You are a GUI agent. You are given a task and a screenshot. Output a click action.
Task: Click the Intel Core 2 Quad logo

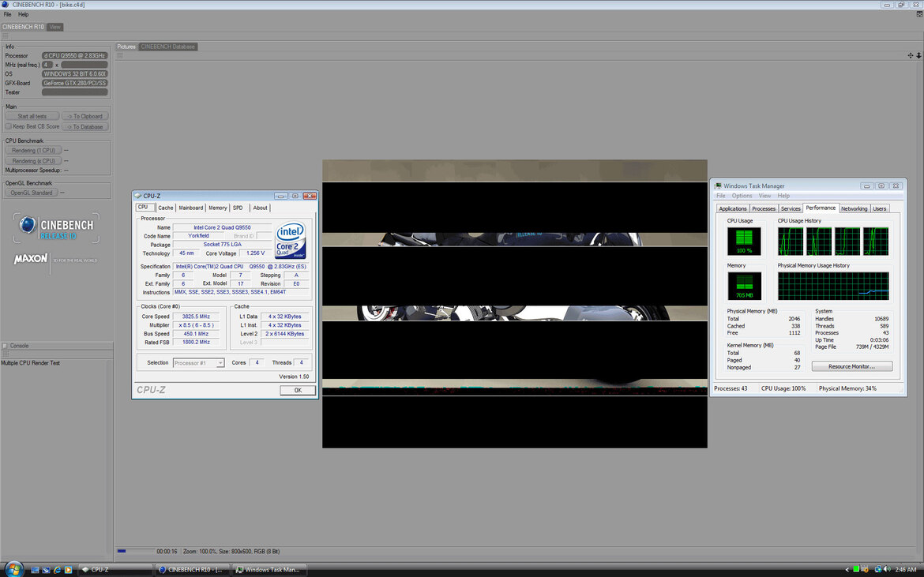(291, 240)
